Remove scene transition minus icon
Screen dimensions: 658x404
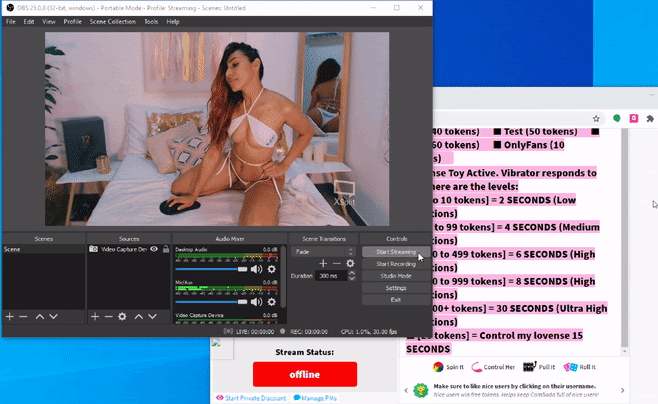pos(337,263)
